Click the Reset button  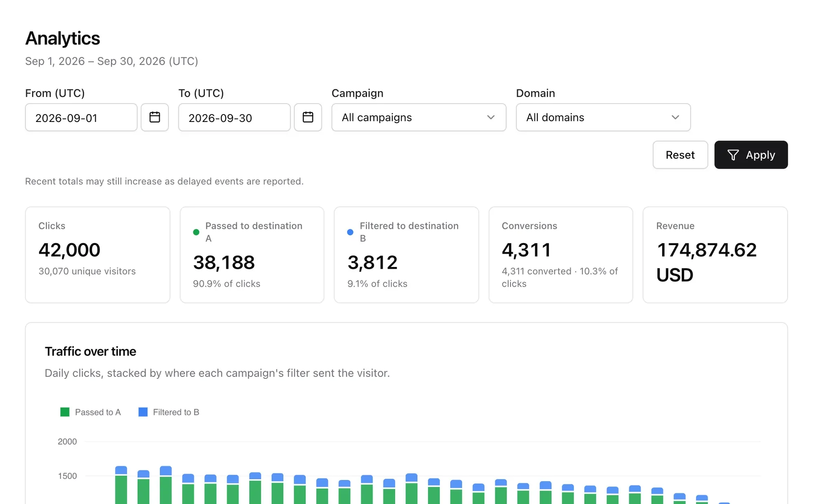tap(680, 155)
